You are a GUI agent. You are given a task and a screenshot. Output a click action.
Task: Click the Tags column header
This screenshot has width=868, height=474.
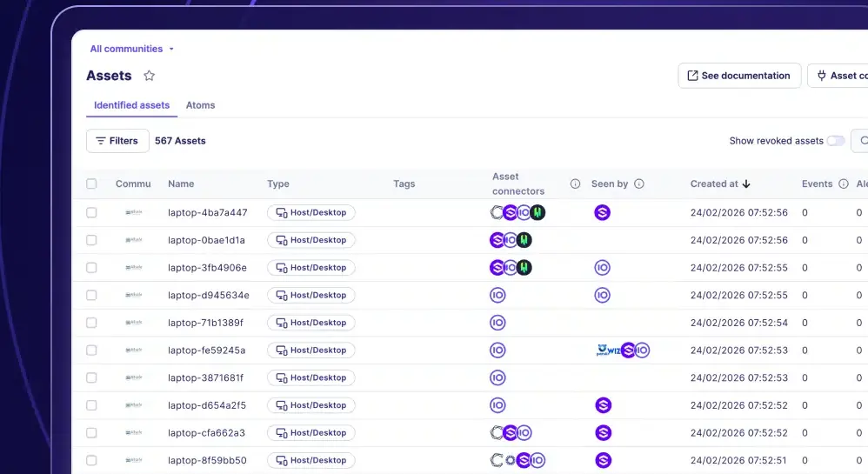tap(404, 184)
